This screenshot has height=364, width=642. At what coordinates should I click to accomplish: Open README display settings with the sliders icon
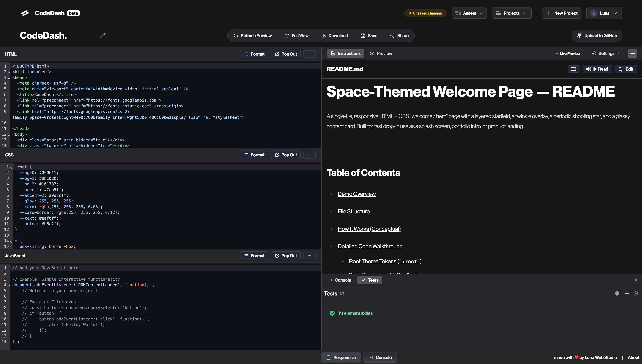click(574, 69)
